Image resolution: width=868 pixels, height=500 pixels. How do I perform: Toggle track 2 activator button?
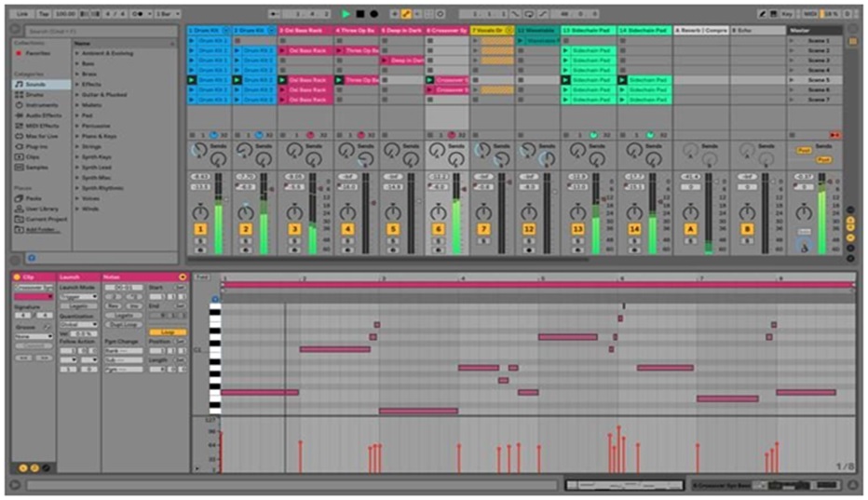pyautogui.click(x=246, y=229)
